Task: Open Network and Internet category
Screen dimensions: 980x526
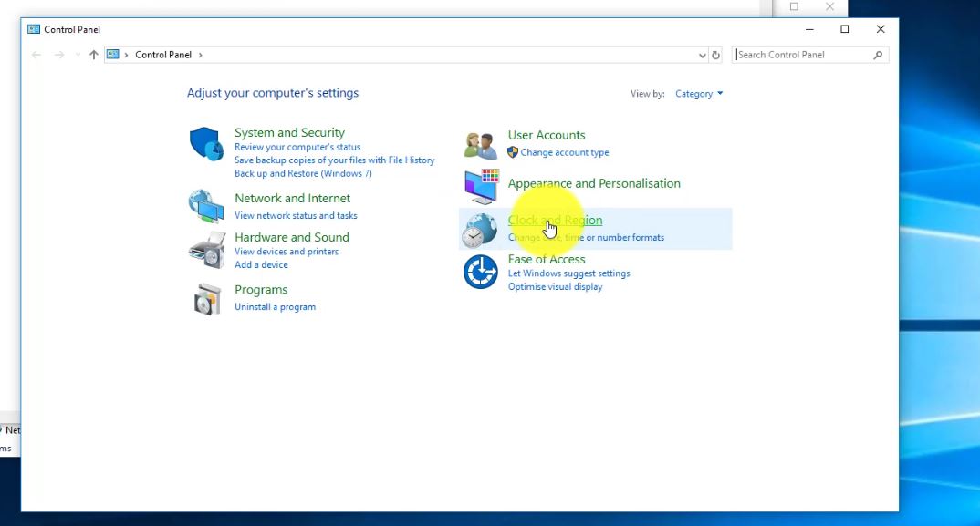Action: [293, 198]
